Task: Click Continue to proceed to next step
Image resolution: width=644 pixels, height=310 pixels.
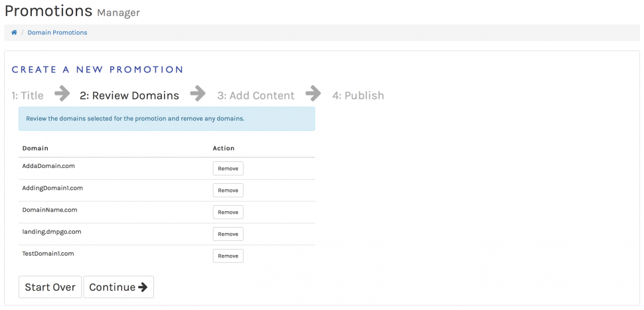Action: (118, 287)
